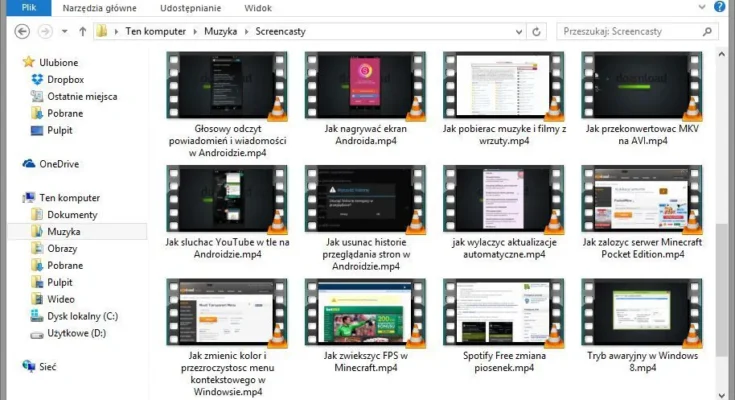The width and height of the screenshot is (735, 400).
Task: Click file name 'Jak przekonwertowac MKV na AVI.mp4'
Action: pos(643,135)
